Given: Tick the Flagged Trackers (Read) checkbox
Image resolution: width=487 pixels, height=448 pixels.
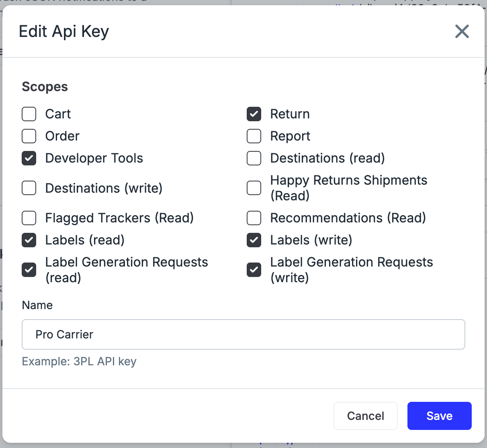Looking at the screenshot, I should tap(29, 218).
